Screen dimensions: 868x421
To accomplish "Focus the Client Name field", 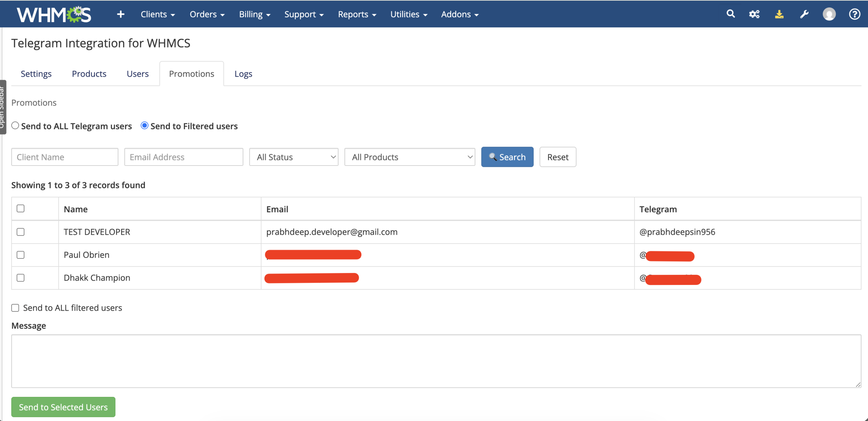I will (x=65, y=157).
